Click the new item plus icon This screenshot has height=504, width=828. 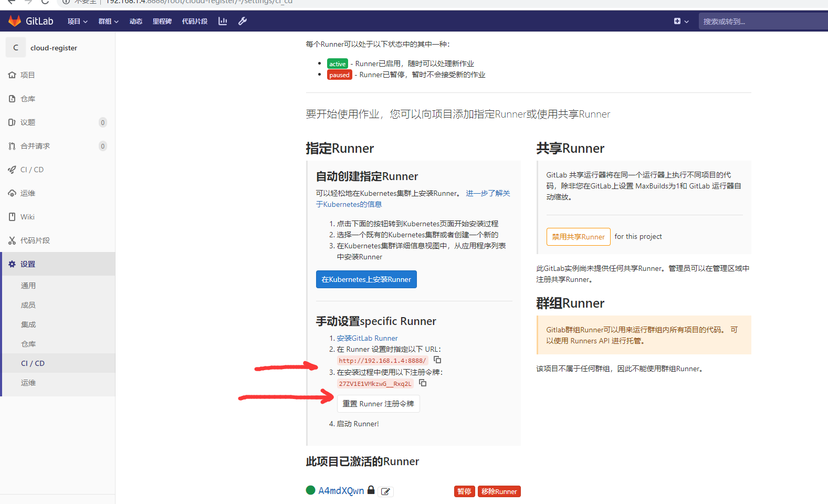click(677, 21)
